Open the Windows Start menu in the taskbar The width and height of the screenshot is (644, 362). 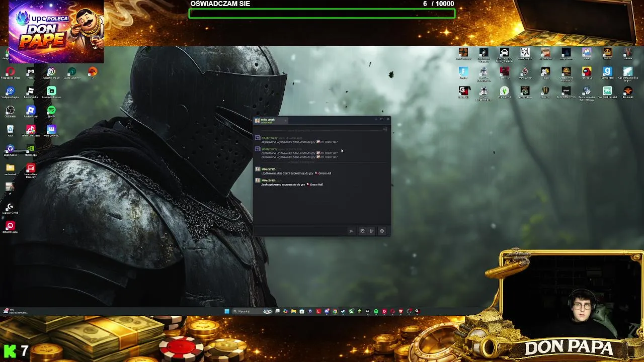(227, 311)
